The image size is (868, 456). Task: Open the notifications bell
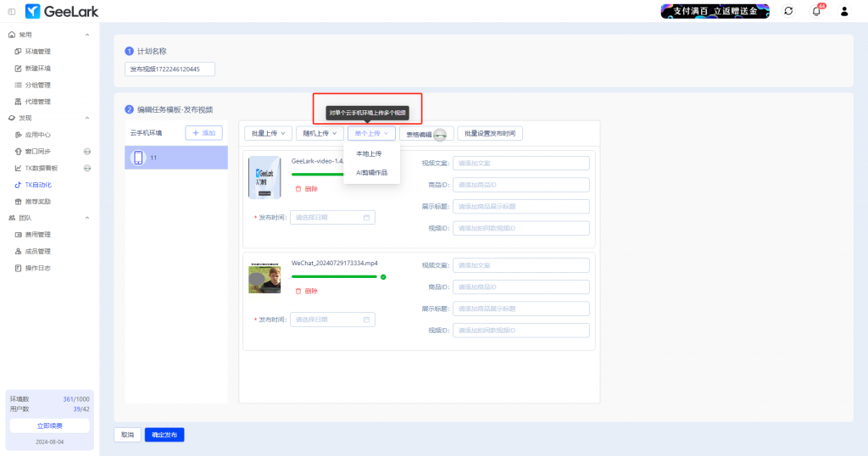pos(816,11)
